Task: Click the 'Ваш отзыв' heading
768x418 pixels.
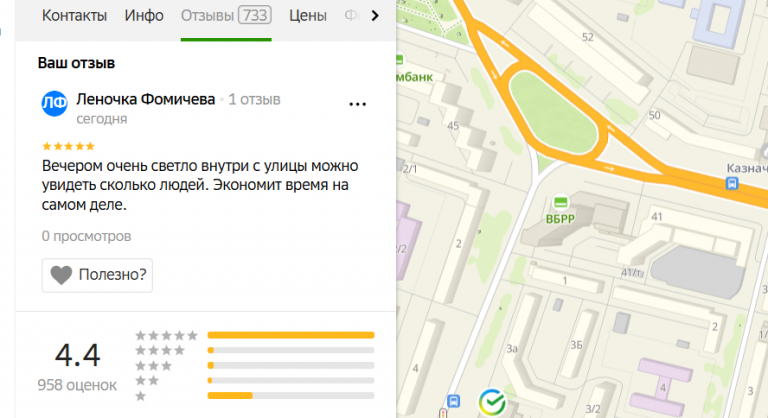Action: click(76, 63)
